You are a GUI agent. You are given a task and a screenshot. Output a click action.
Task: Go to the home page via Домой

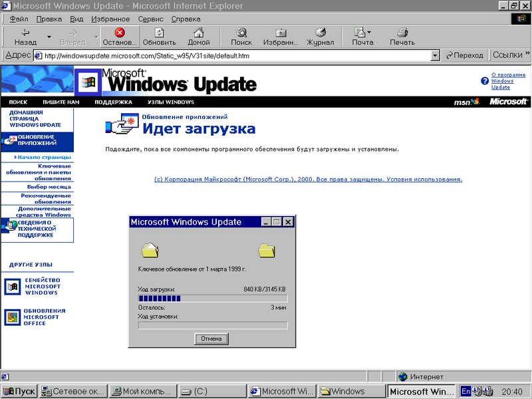pyautogui.click(x=199, y=37)
